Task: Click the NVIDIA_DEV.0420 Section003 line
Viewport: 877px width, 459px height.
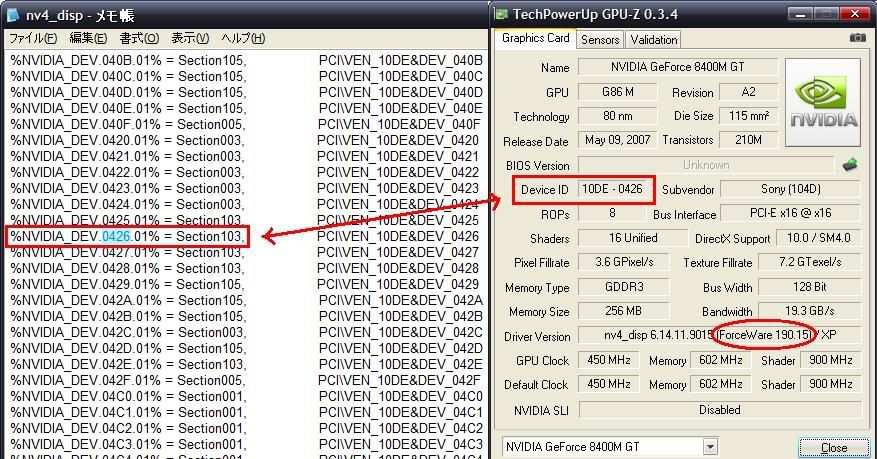Action: pos(127,140)
